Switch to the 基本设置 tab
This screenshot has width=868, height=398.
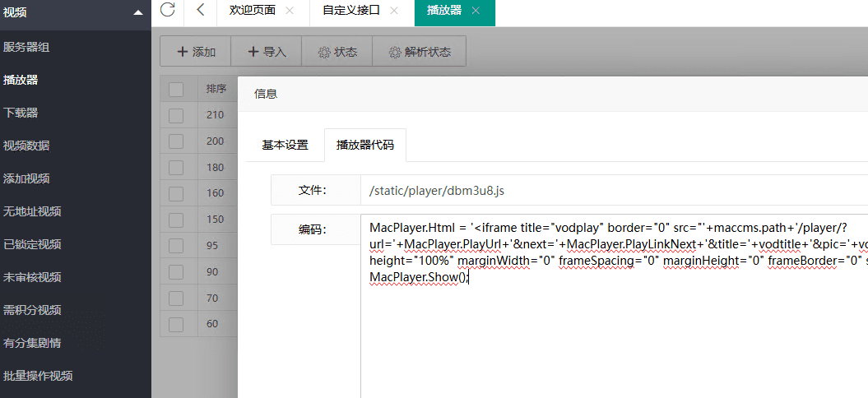pos(285,146)
